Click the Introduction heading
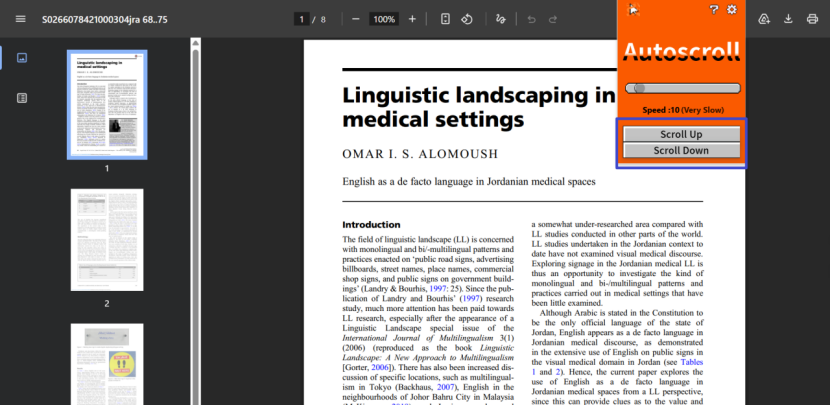The width and height of the screenshot is (830, 406). [371, 224]
